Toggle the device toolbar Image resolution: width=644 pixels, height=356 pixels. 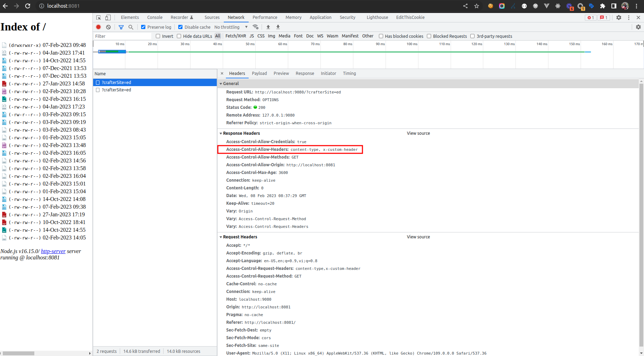click(x=108, y=17)
